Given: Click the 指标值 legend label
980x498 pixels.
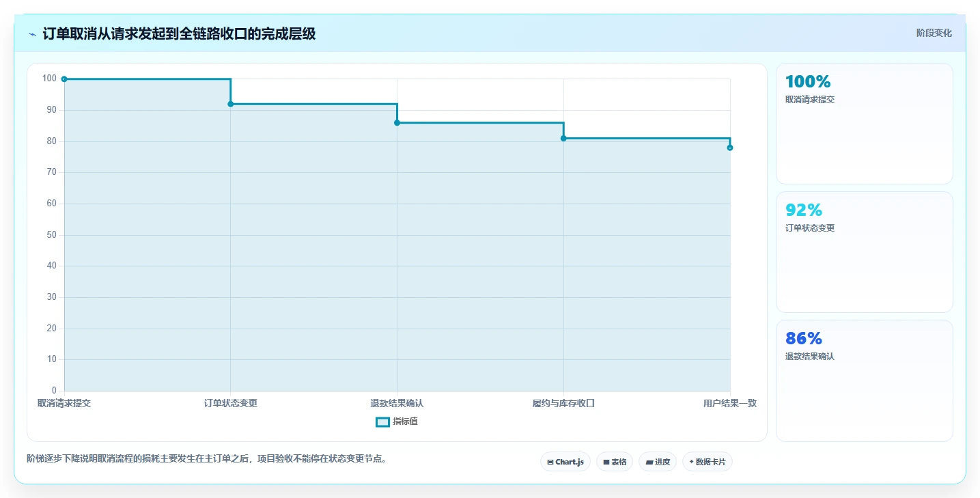Looking at the screenshot, I should tap(405, 421).
